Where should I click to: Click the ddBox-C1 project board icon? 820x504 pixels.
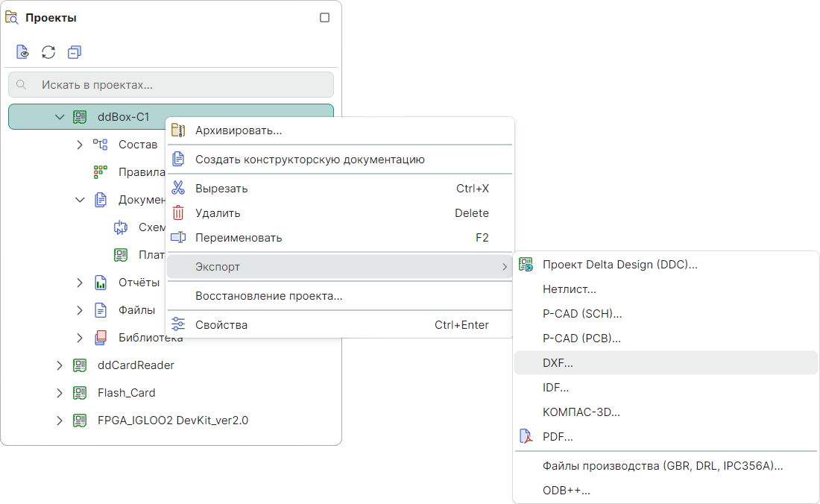[80, 116]
